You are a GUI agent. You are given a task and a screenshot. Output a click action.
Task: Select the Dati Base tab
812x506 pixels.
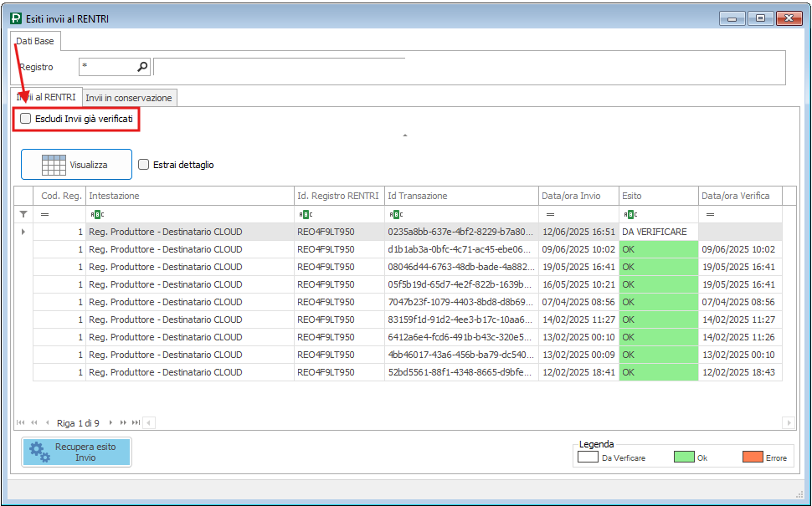pos(34,41)
